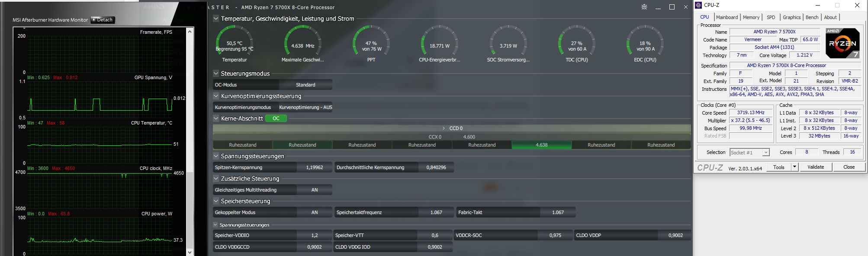Viewport: 868px width, 256px height.
Task: Click the Validate button in CPU-Z
Action: point(816,167)
